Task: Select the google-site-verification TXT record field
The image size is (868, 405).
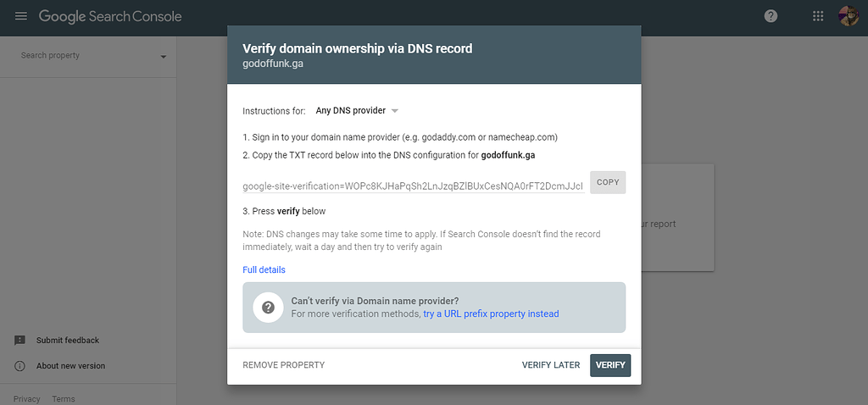Action: 413,186
